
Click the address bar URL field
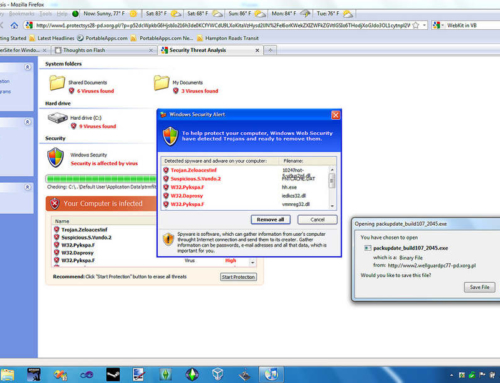click(x=223, y=25)
